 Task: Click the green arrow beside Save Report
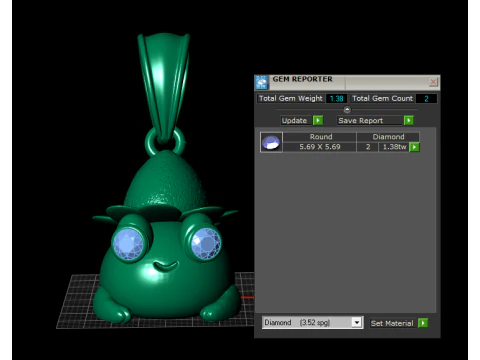tap(409, 120)
